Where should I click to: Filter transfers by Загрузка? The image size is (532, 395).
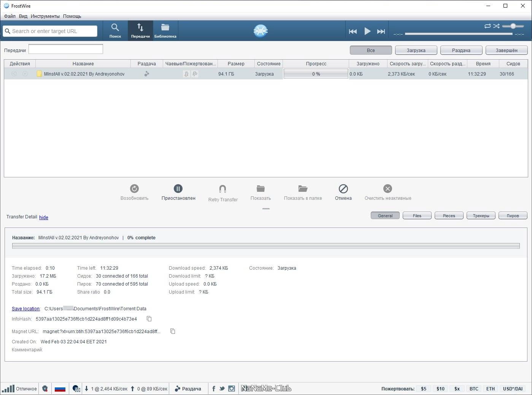click(x=416, y=50)
